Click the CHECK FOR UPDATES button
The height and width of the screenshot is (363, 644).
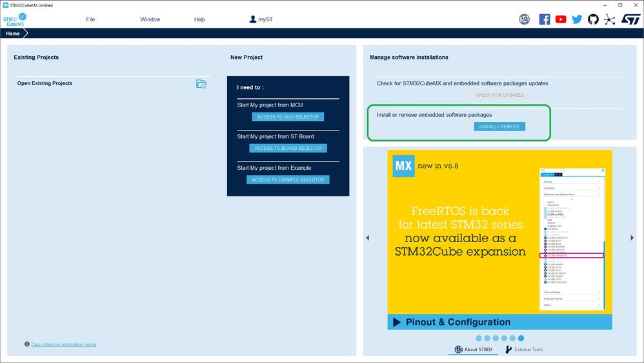[499, 95]
